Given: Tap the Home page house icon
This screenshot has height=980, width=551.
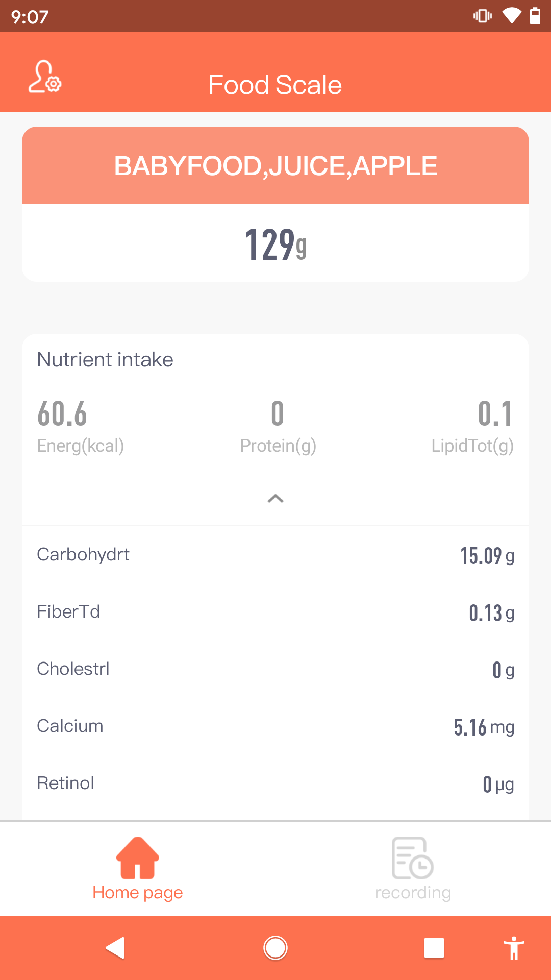Looking at the screenshot, I should coord(138,857).
